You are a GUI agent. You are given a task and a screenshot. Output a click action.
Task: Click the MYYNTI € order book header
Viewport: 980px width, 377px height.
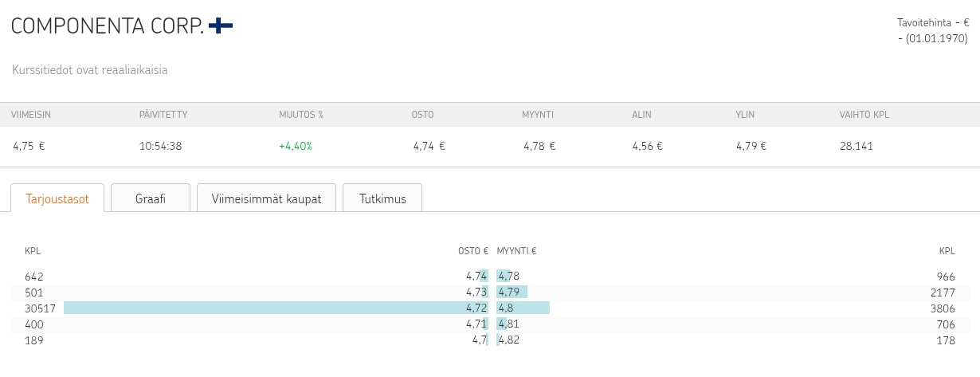coord(517,251)
